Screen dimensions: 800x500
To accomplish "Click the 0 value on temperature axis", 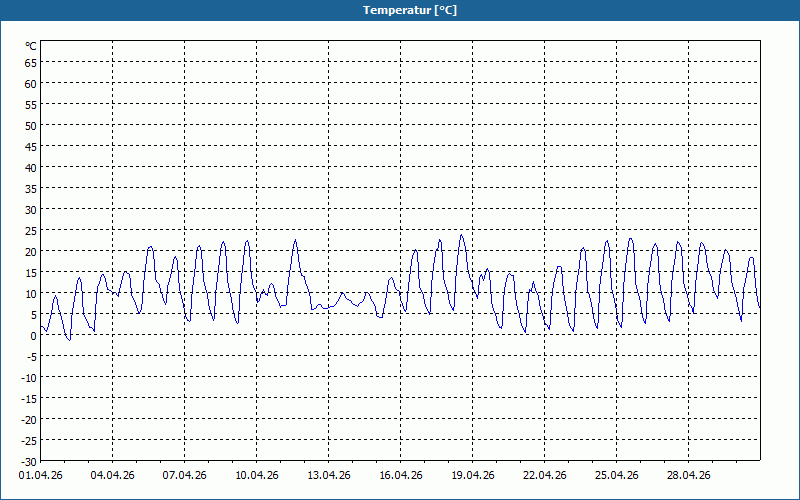I will pos(34,336).
